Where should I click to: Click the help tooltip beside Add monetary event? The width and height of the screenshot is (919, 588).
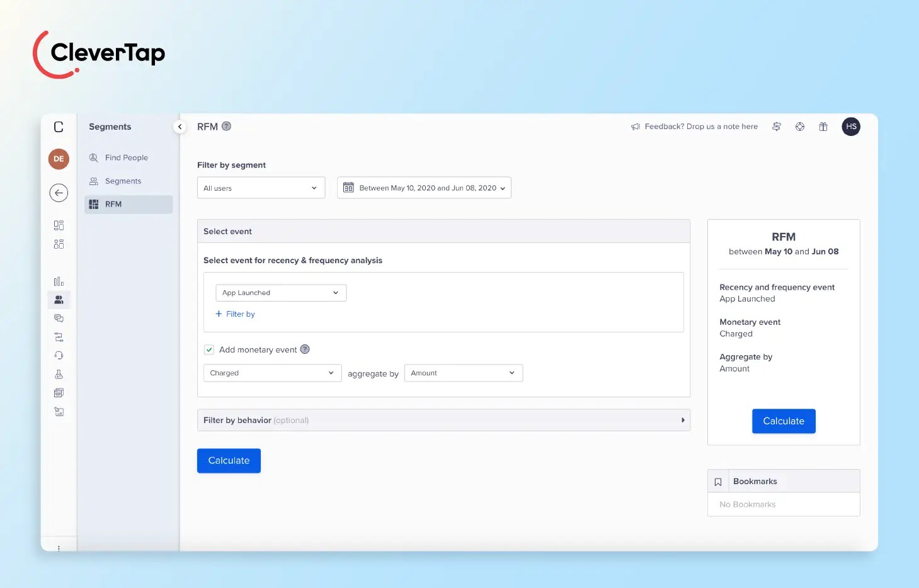[x=305, y=349]
